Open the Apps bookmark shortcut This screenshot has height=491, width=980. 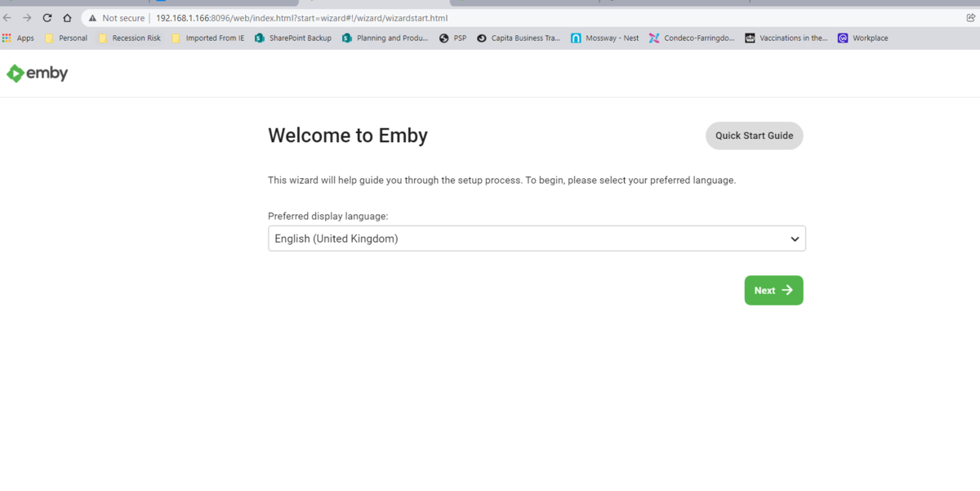(18, 38)
